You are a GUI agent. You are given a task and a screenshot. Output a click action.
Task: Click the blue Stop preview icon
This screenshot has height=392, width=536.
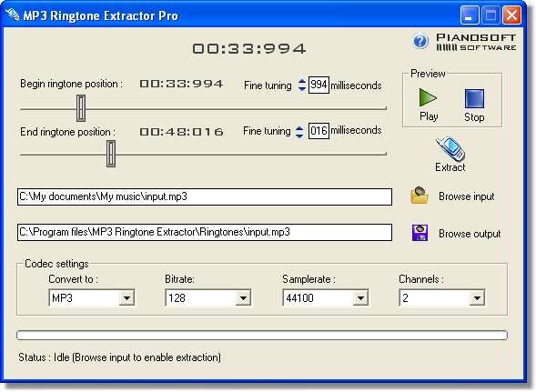tap(474, 98)
